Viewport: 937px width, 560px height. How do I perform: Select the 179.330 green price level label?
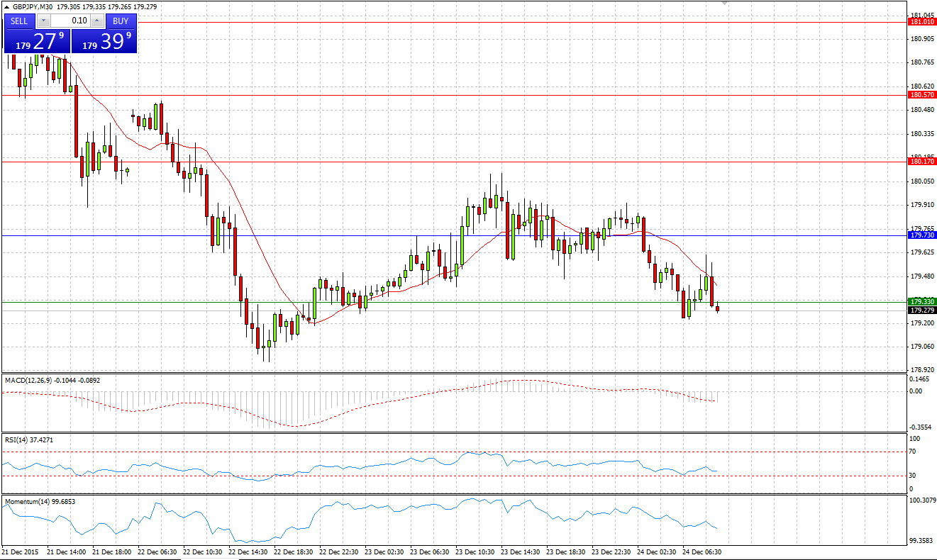pyautogui.click(x=921, y=302)
